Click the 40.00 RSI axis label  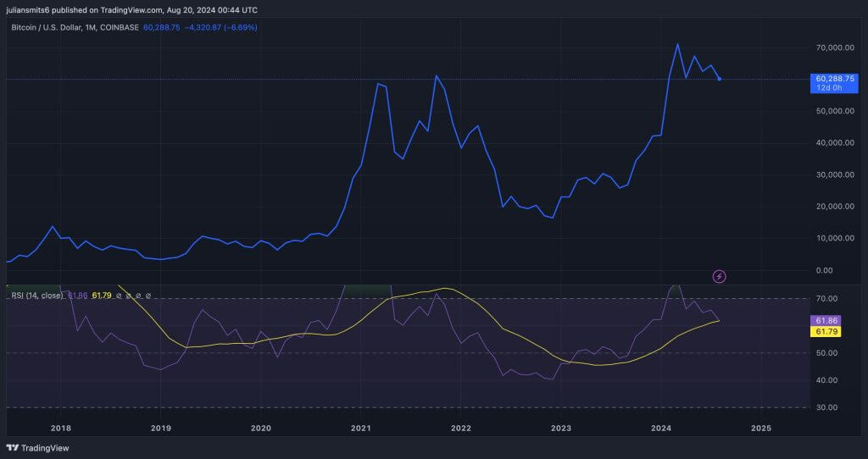tap(826, 380)
